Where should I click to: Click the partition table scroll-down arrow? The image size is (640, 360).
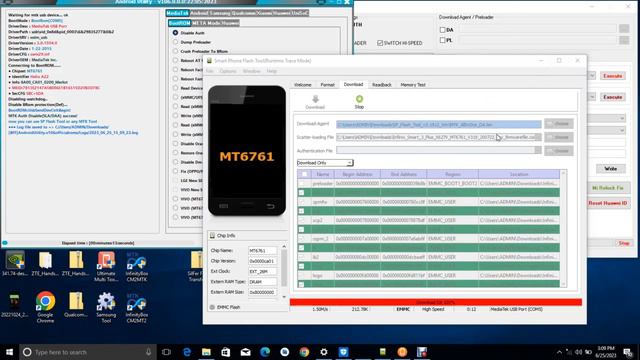(564, 284)
